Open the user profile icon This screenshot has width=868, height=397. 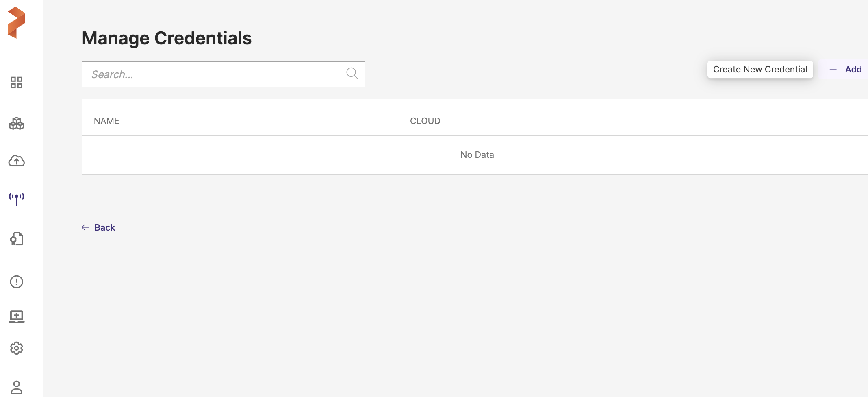pyautogui.click(x=17, y=387)
